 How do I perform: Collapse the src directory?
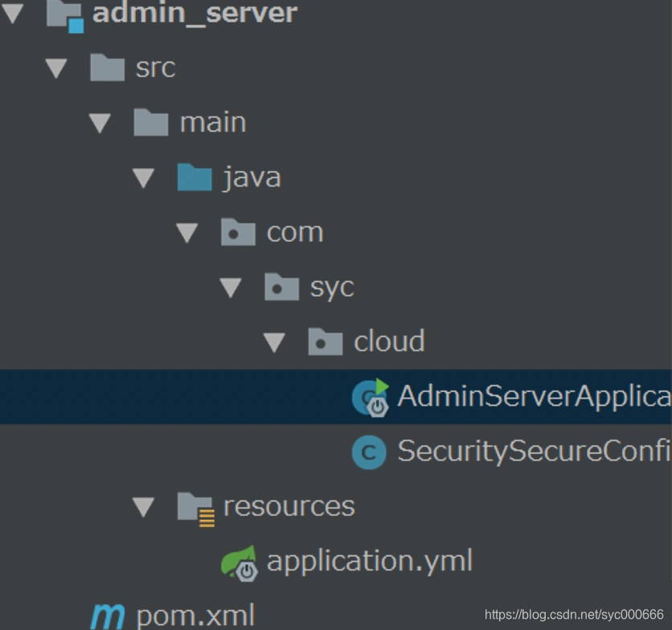click(55, 67)
